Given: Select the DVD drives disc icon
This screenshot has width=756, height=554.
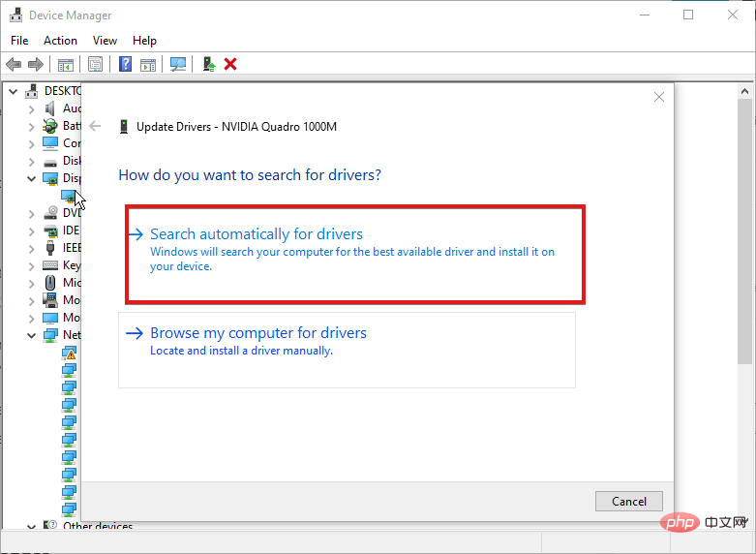Looking at the screenshot, I should [50, 213].
